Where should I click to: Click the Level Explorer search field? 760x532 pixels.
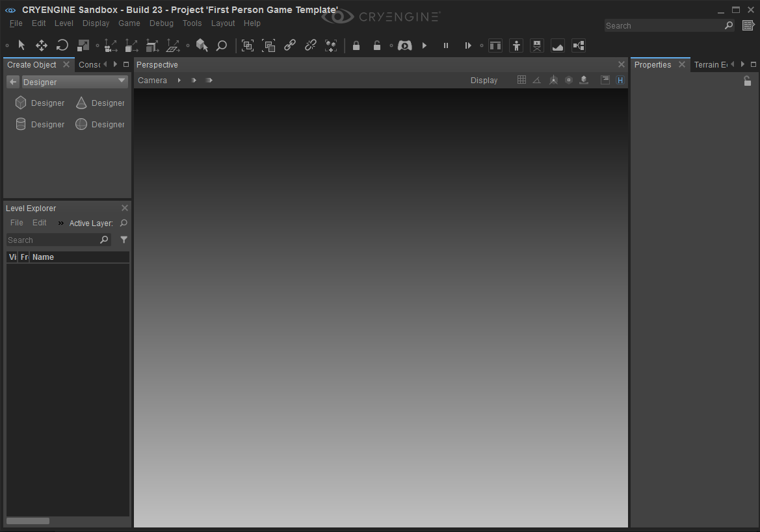[58, 240]
